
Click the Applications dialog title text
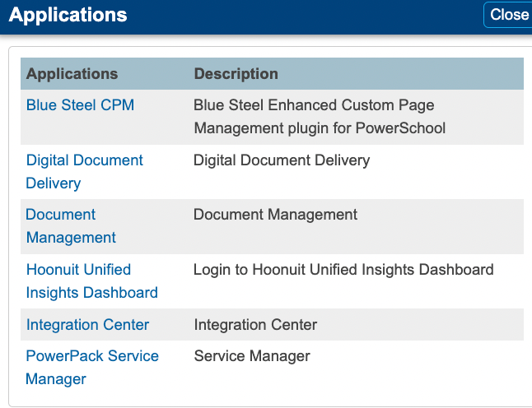[x=68, y=15]
